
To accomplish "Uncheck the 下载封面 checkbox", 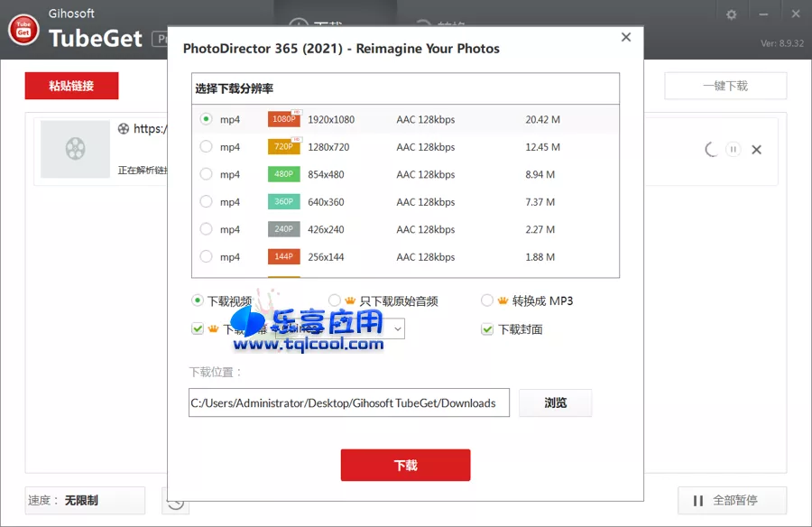I will pos(487,328).
